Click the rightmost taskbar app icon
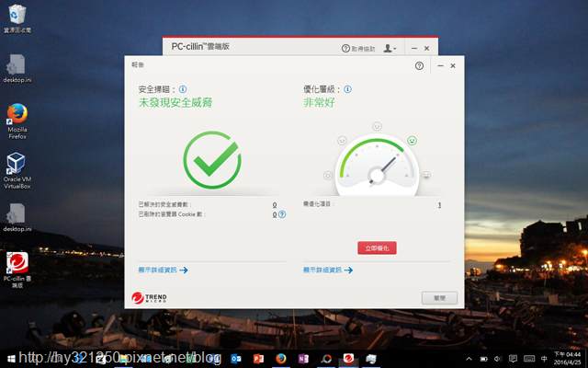 (371, 359)
